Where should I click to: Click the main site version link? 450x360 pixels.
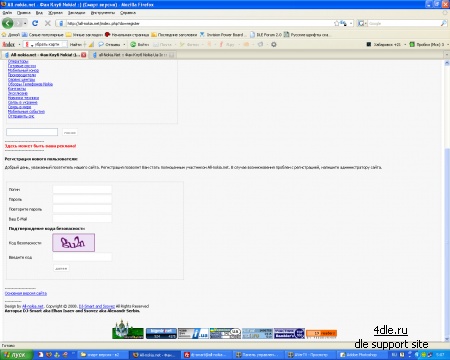26,293
